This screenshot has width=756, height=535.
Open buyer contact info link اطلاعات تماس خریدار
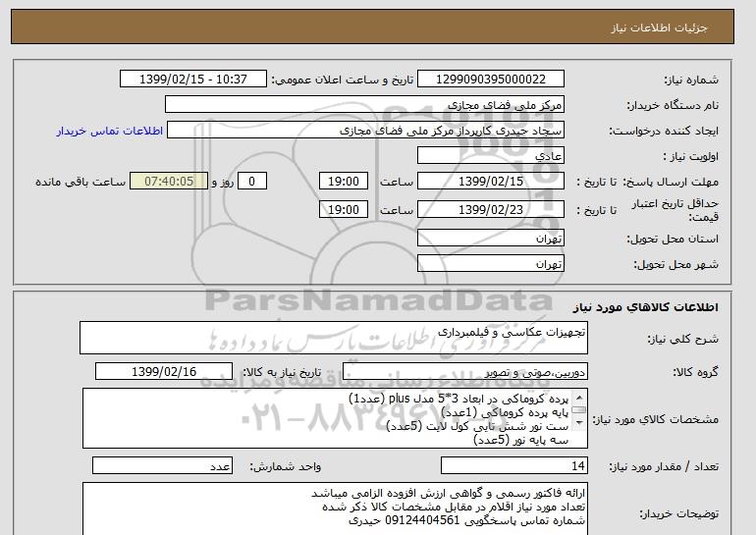pyautogui.click(x=110, y=131)
